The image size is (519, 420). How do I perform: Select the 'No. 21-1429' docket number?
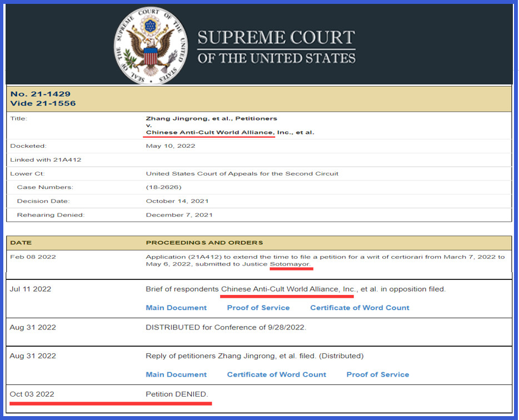coord(41,94)
